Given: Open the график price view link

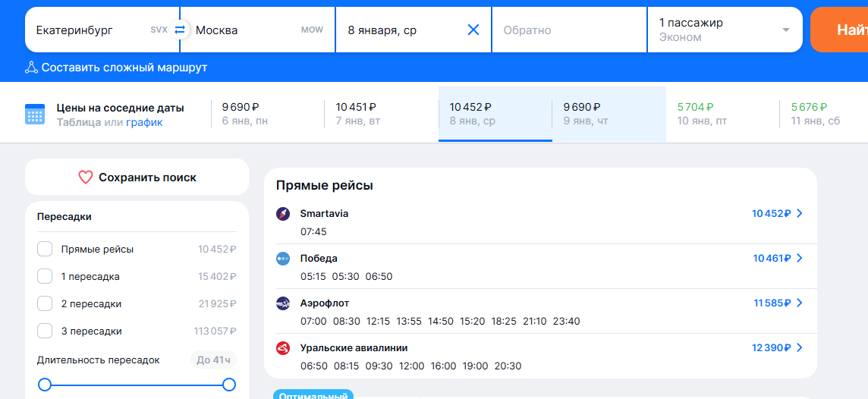Looking at the screenshot, I should pos(144,123).
